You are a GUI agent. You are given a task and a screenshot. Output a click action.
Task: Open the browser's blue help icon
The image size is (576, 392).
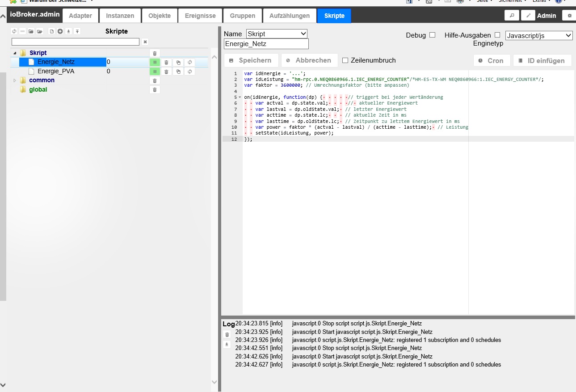[x=559, y=1]
